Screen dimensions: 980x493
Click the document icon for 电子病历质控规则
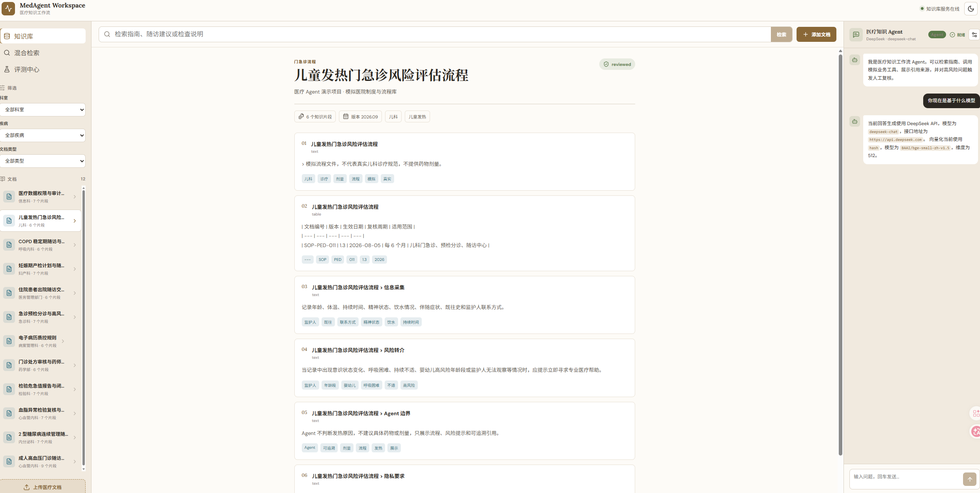[x=9, y=341]
